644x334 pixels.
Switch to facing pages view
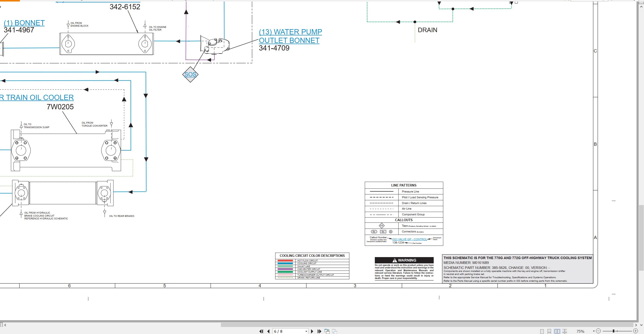(557, 331)
